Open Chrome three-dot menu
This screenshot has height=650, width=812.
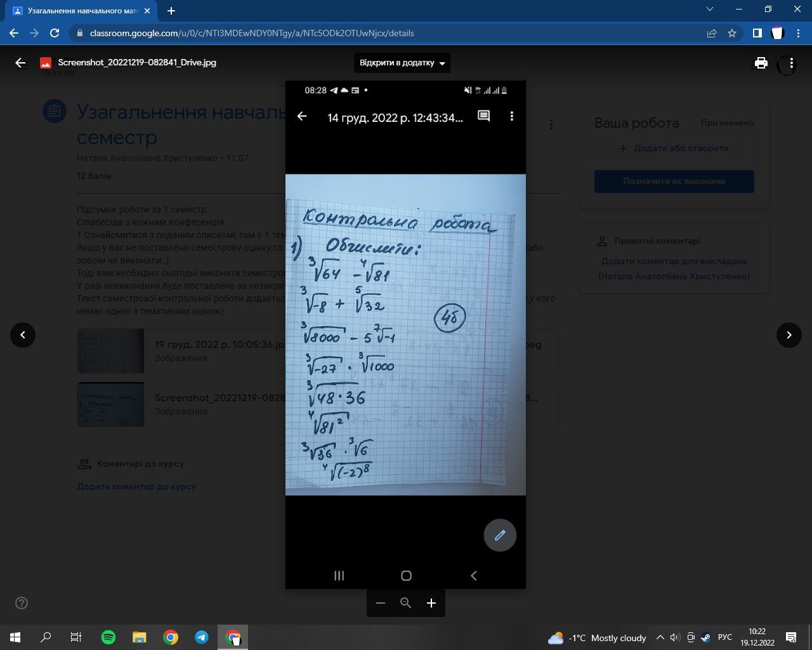798,33
